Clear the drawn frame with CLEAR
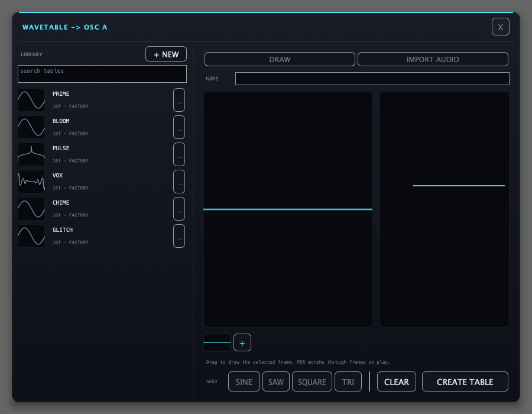The width and height of the screenshot is (532, 414). point(396,381)
